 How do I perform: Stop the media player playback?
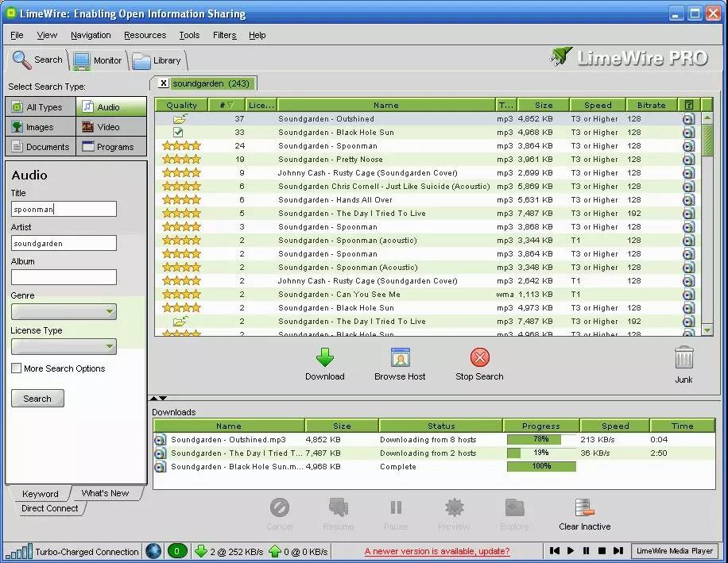pos(602,550)
